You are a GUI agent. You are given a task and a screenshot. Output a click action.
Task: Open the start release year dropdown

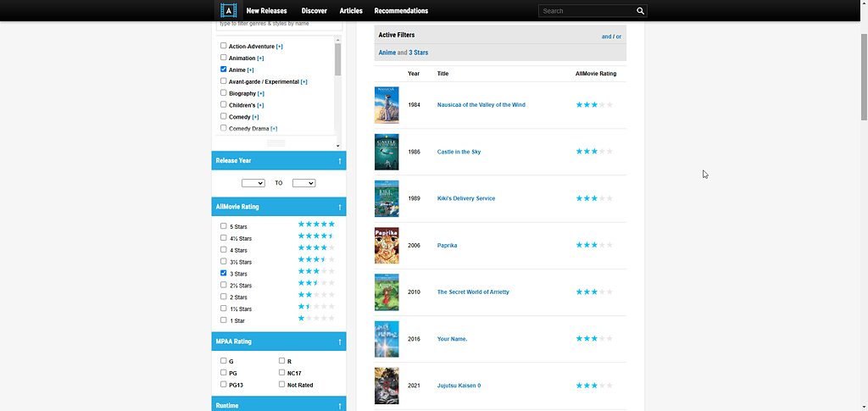pyautogui.click(x=253, y=183)
